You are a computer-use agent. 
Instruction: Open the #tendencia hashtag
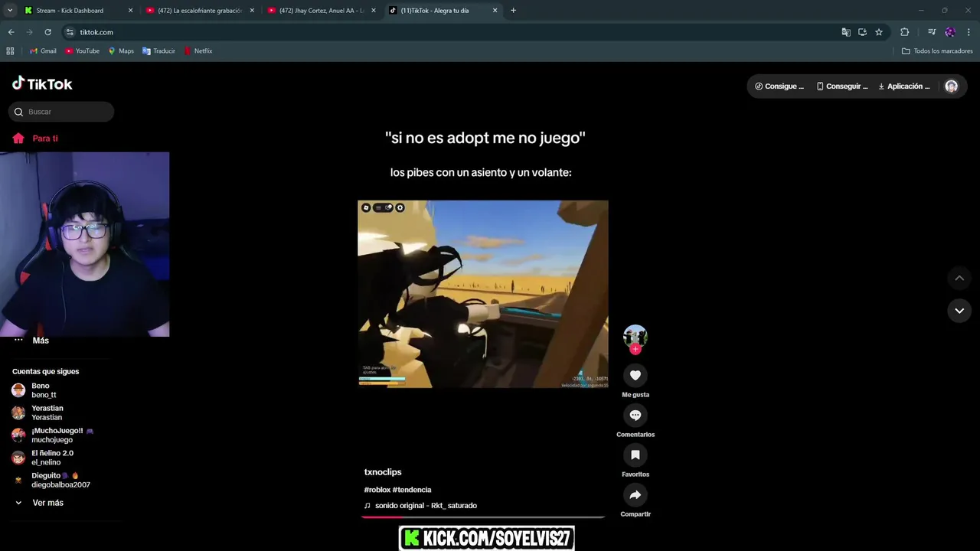(x=412, y=490)
